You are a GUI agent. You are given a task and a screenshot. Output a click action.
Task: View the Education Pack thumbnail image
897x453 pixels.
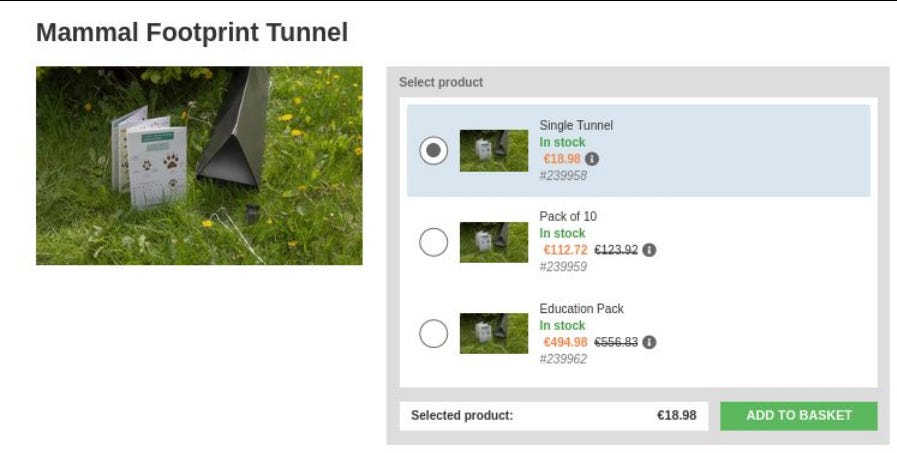coord(493,334)
